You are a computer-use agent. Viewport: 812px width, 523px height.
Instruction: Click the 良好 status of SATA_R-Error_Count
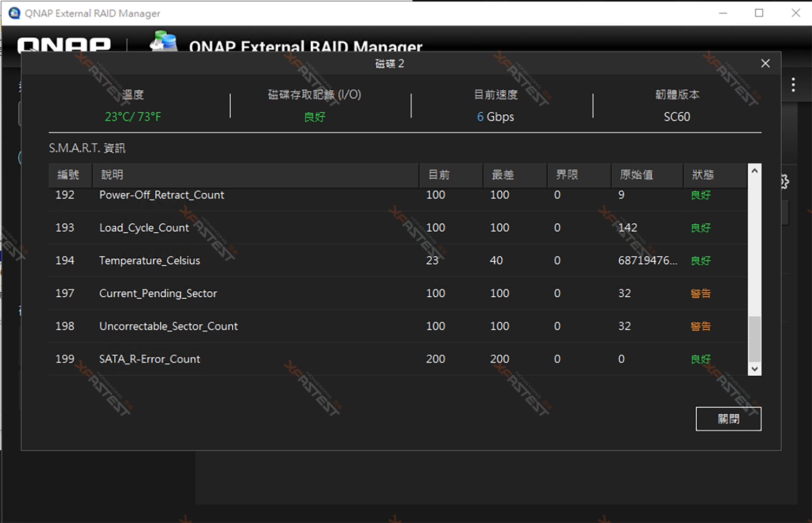[x=700, y=359]
